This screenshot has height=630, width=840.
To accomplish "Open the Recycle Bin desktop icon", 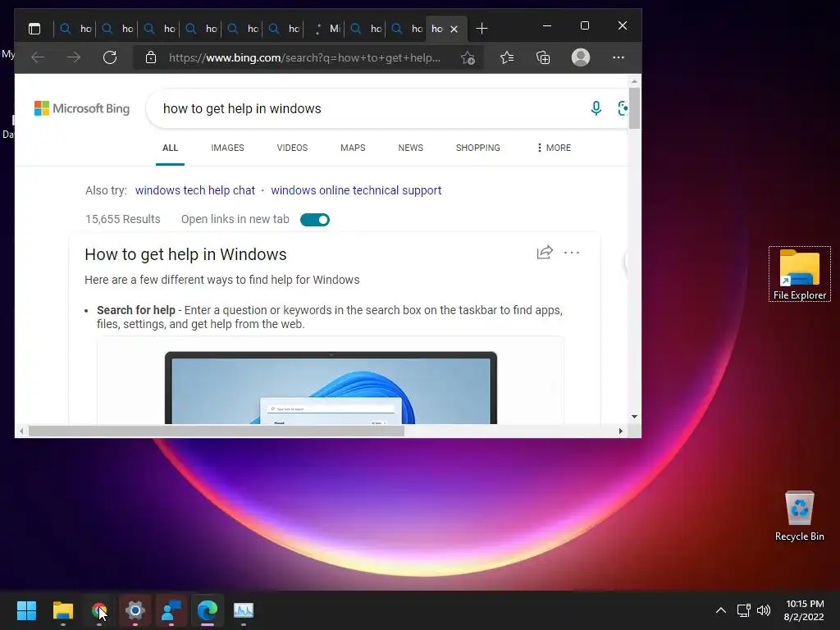I will tap(799, 515).
